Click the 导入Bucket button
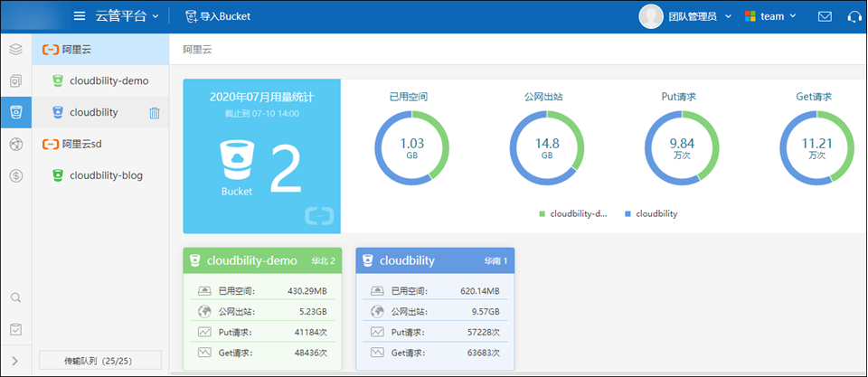The image size is (868, 377). [218, 16]
